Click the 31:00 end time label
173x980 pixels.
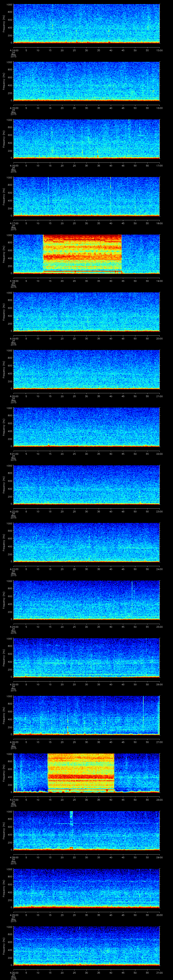click(x=160, y=972)
